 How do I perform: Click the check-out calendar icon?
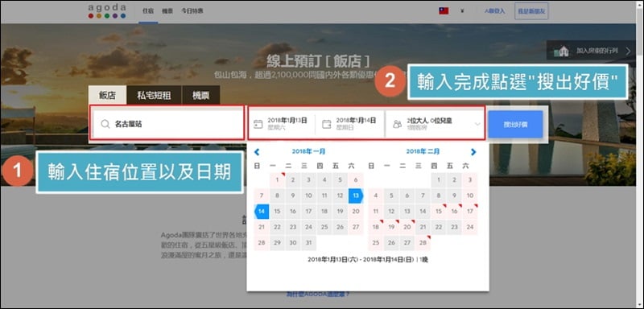coord(327,124)
